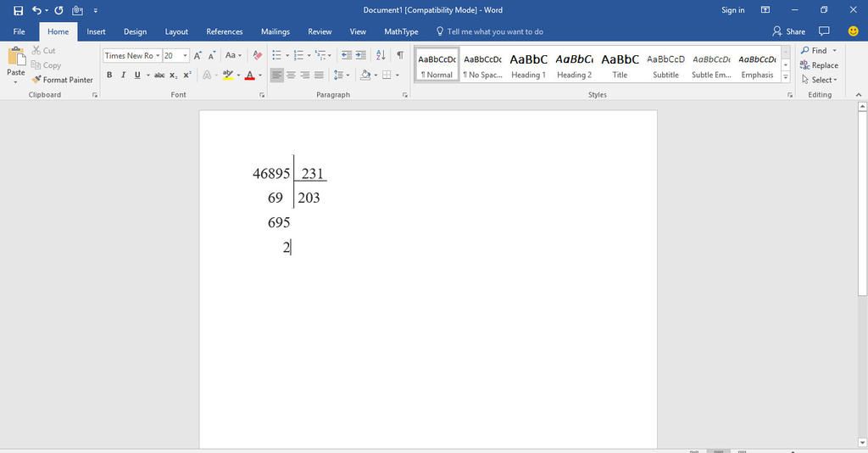Click Tell me what you want to do
868x453 pixels.
click(490, 31)
